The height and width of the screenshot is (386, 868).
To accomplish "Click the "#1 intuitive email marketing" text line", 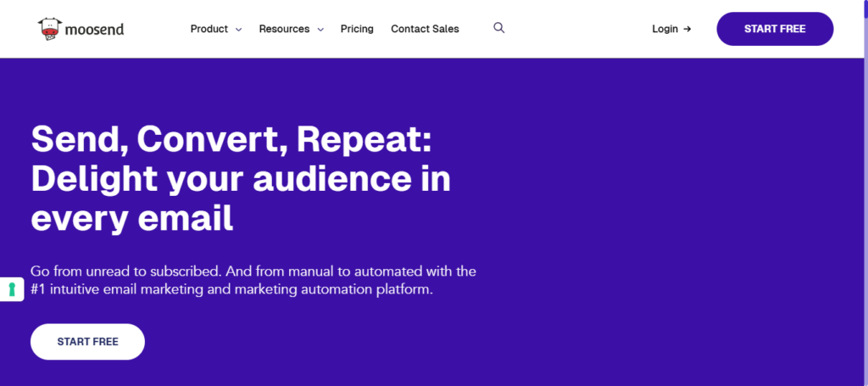I will pos(231,289).
